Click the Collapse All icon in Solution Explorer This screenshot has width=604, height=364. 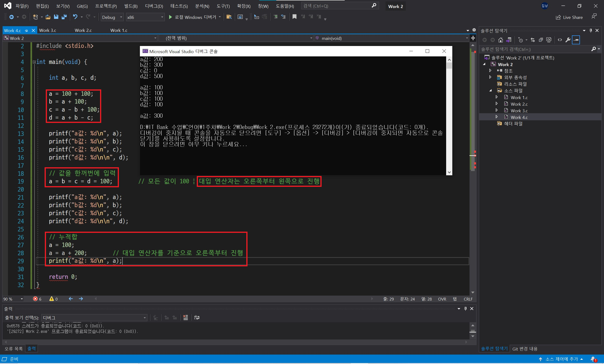[541, 40]
